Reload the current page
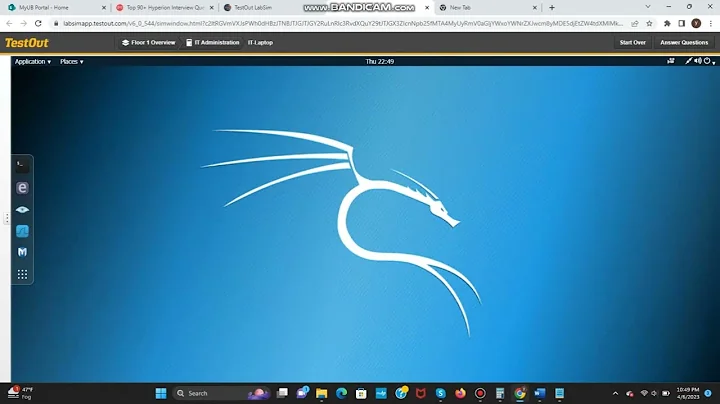Screen dimensions: 720x404 click(38, 23)
